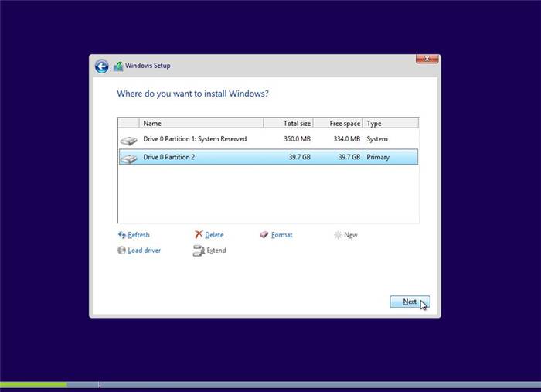Sort by the Total size column header
This screenshot has height=392, width=541.
pyautogui.click(x=288, y=123)
